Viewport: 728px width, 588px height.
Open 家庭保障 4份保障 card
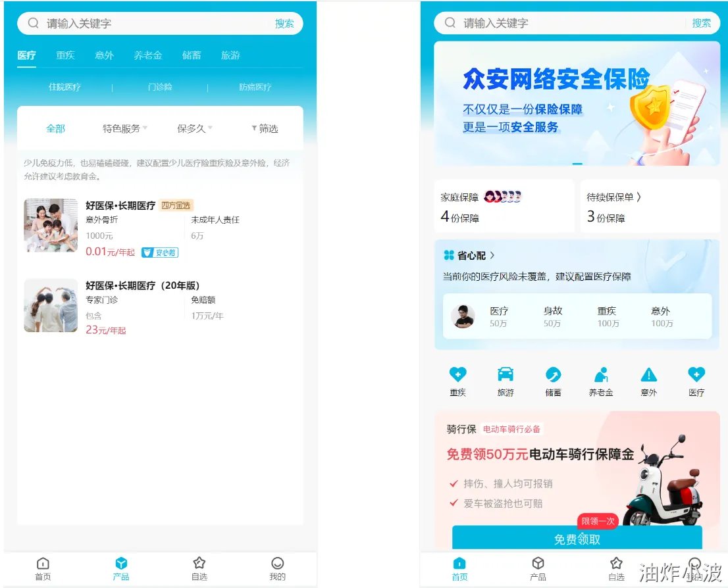504,206
